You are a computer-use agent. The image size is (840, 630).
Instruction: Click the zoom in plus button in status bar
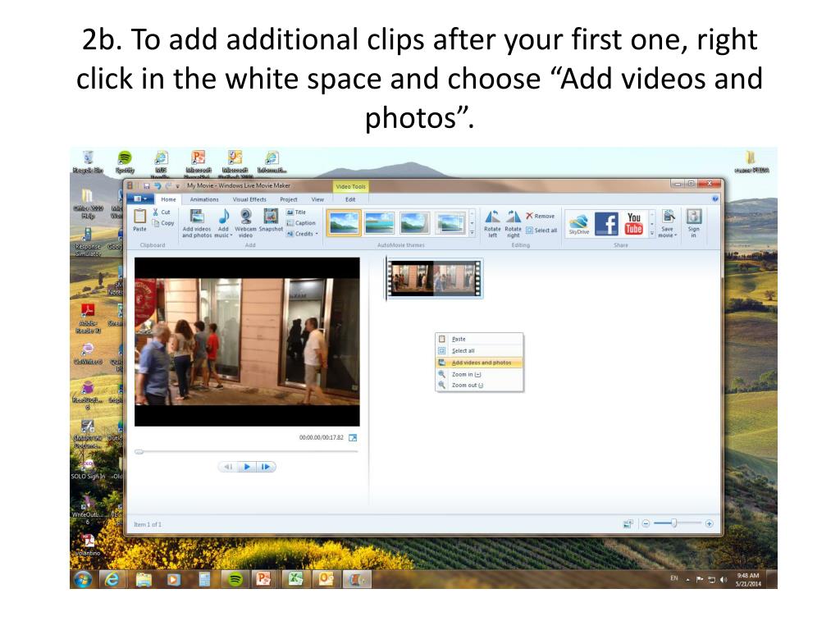tap(710, 523)
